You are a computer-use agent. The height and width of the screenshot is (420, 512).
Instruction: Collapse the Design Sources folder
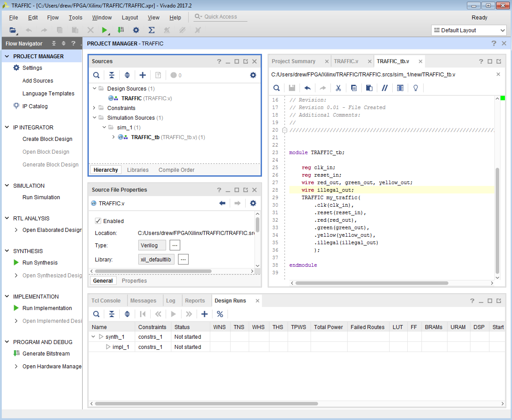pyautogui.click(x=95, y=89)
